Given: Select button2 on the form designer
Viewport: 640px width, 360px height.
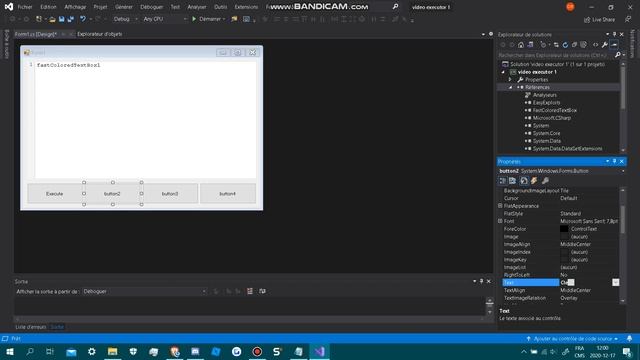Looking at the screenshot, I should [x=112, y=194].
